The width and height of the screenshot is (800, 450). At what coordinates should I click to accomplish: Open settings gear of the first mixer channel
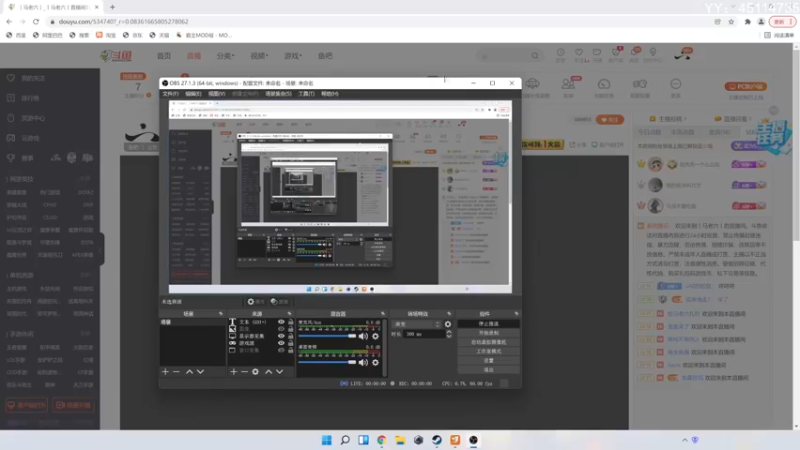click(x=376, y=336)
